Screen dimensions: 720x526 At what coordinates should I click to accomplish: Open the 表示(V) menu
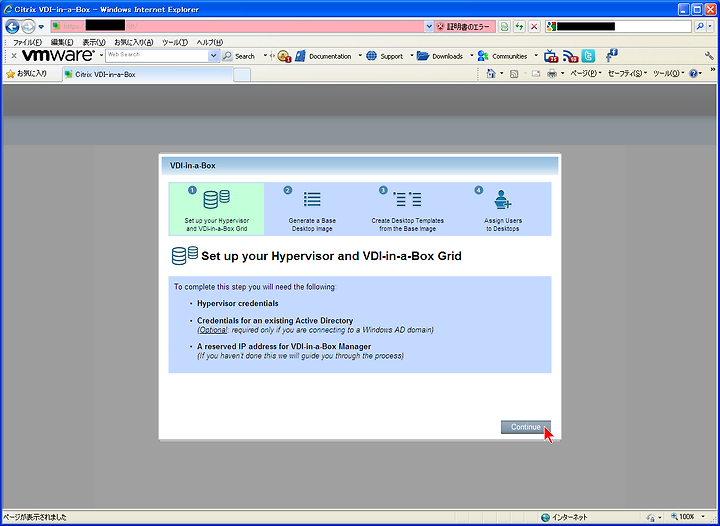(x=94, y=42)
